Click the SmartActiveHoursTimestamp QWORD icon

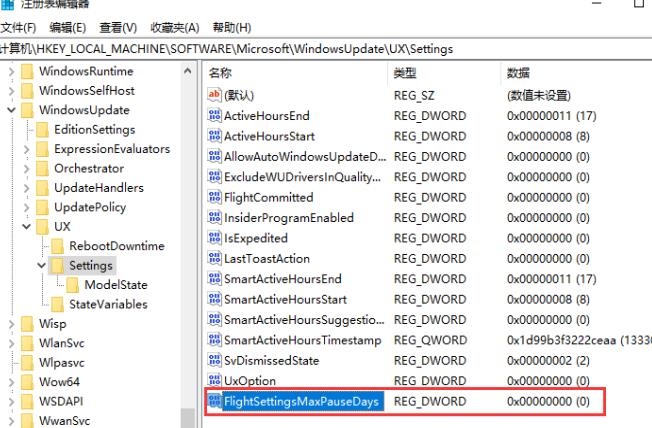(x=214, y=339)
